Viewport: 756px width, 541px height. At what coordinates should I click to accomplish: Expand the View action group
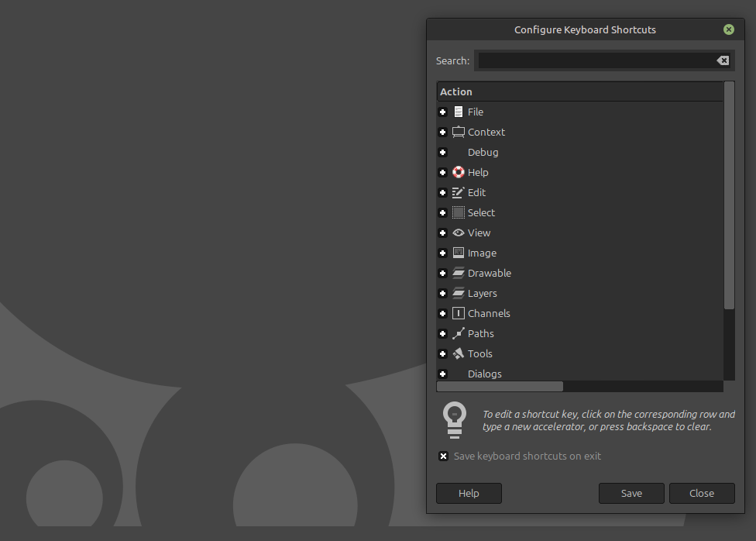tap(442, 233)
